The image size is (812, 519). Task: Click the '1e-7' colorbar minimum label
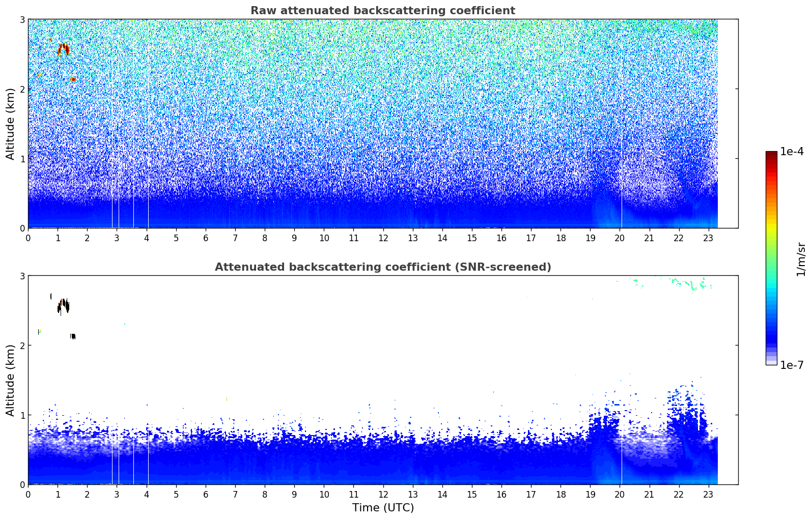coord(792,365)
